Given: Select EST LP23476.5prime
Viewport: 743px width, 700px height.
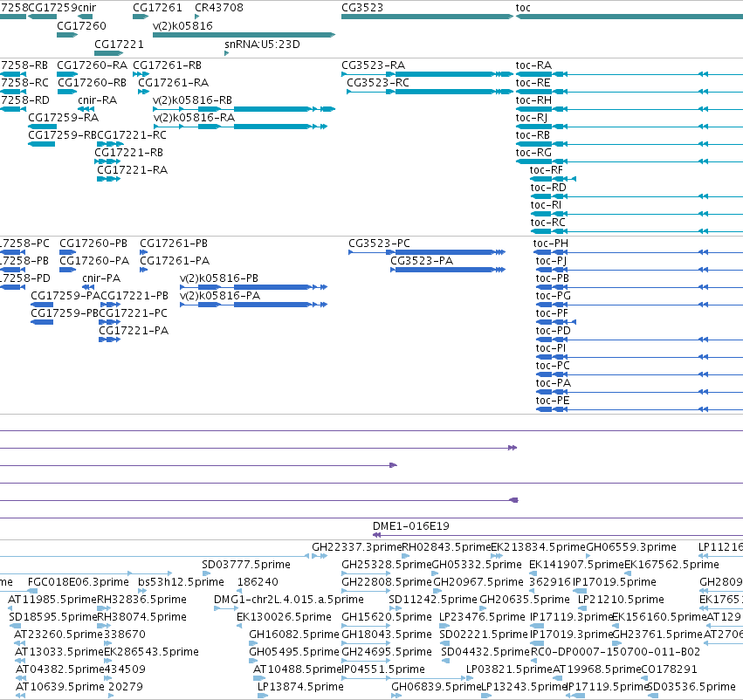Looking at the screenshot, I should pos(482,616).
